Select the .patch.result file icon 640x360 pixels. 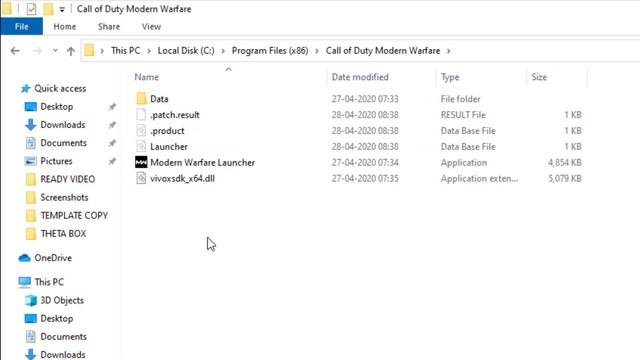(141, 115)
